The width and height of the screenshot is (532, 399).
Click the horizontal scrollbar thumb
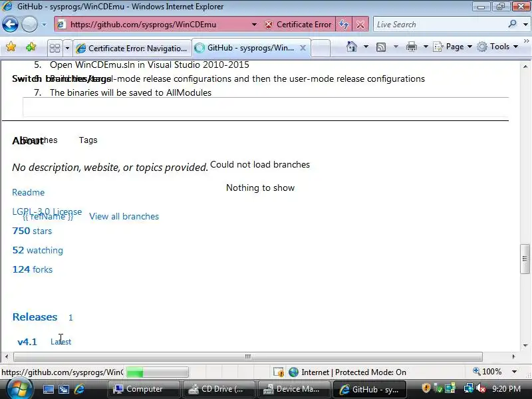[248, 356]
